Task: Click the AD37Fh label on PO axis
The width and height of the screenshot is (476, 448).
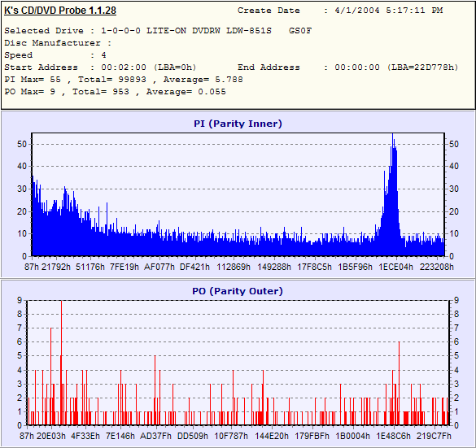Action: tap(155, 436)
